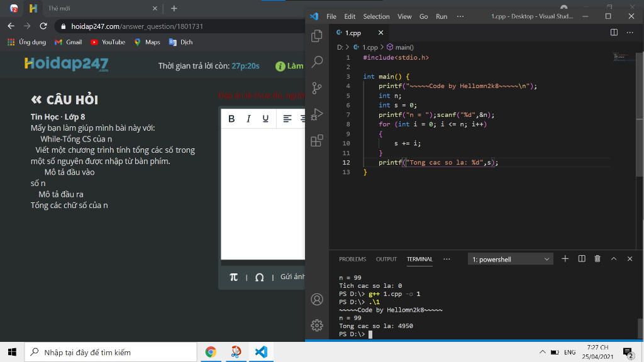Switch to the TERMINAL panel tab
Screen dimensions: 644x362
[419, 259]
